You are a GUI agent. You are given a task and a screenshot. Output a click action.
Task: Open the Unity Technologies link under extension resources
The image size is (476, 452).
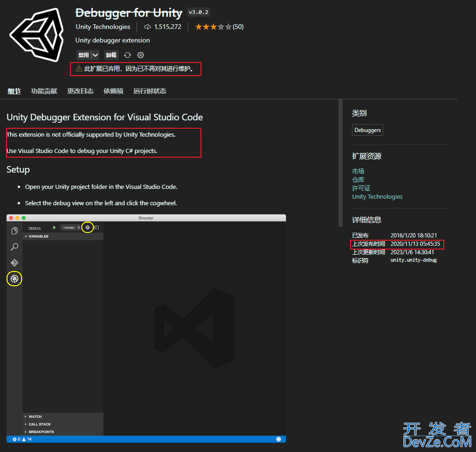pos(377,196)
